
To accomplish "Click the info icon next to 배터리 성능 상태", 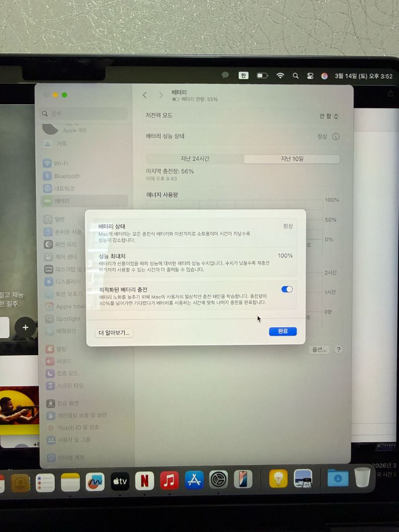I will pos(336,137).
